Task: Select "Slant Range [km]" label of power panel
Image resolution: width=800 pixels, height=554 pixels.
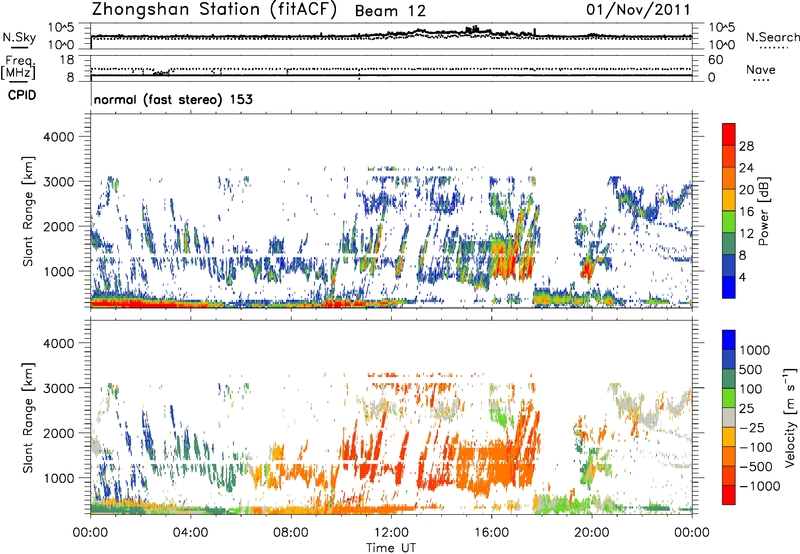Action: point(28,211)
